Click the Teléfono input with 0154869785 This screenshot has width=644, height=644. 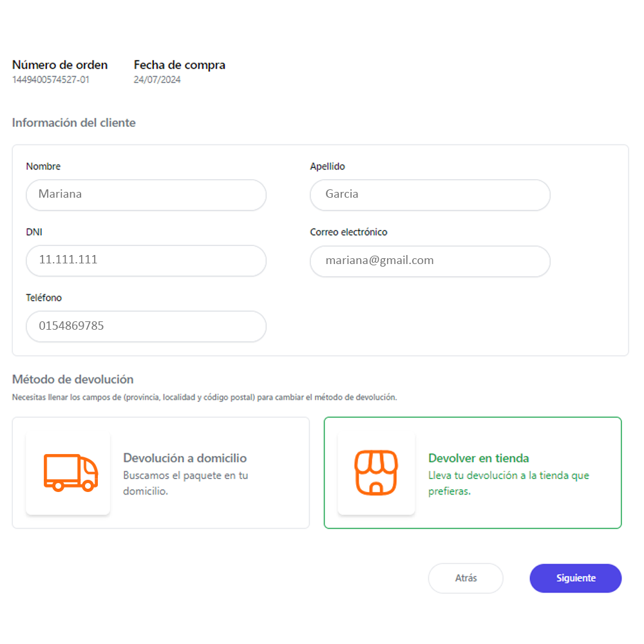[146, 326]
